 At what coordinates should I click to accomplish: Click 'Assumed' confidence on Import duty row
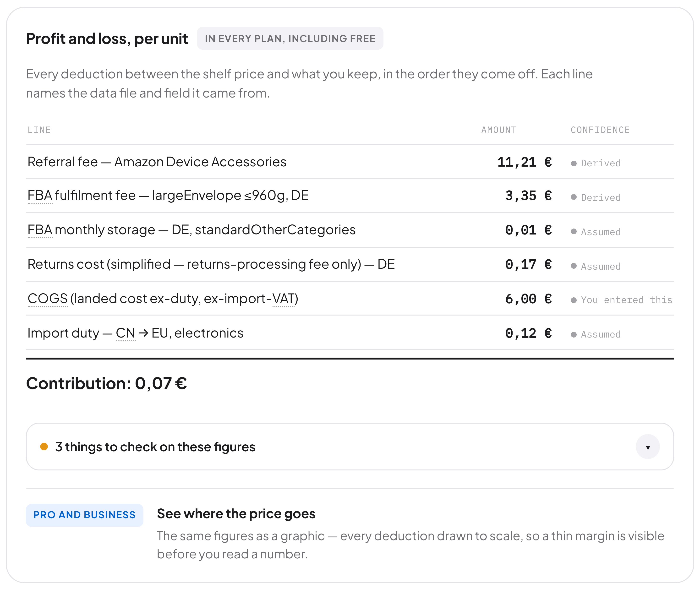(596, 334)
